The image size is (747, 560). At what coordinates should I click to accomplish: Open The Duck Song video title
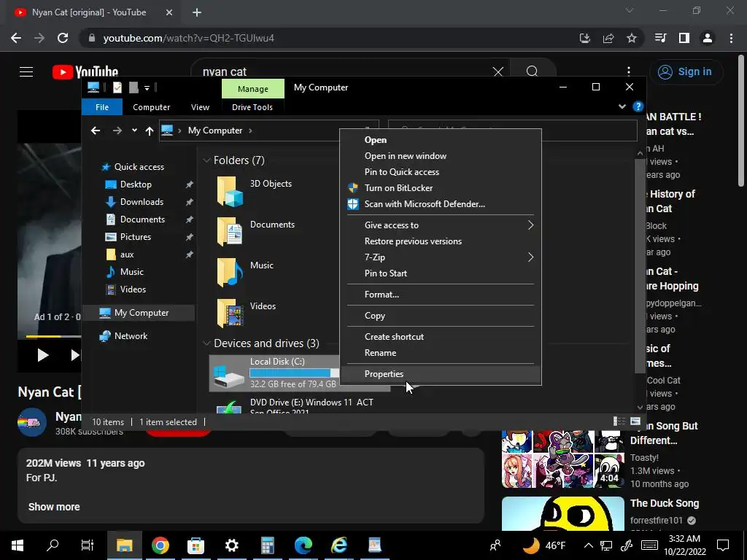(x=665, y=503)
